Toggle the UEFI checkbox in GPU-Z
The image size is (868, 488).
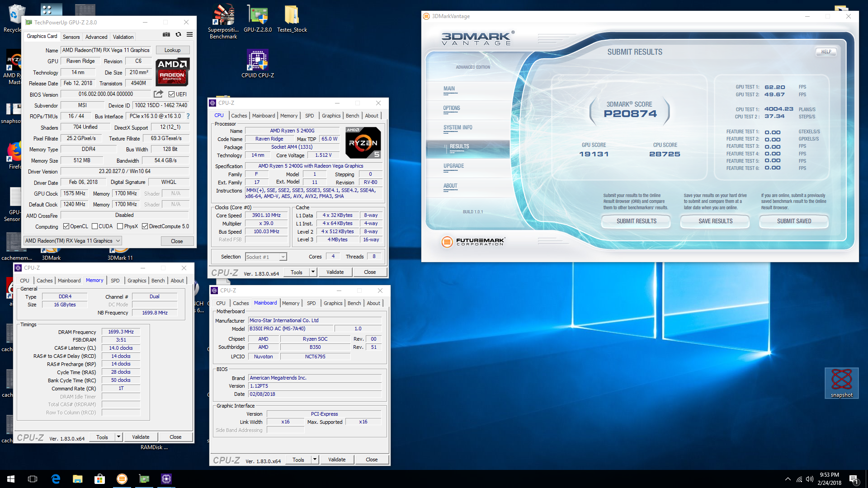click(x=171, y=94)
